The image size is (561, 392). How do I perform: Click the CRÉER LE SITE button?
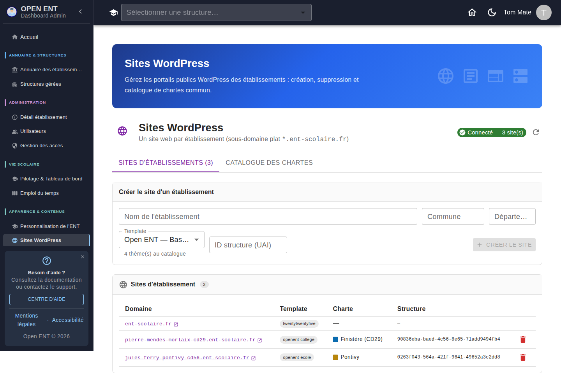pos(504,245)
